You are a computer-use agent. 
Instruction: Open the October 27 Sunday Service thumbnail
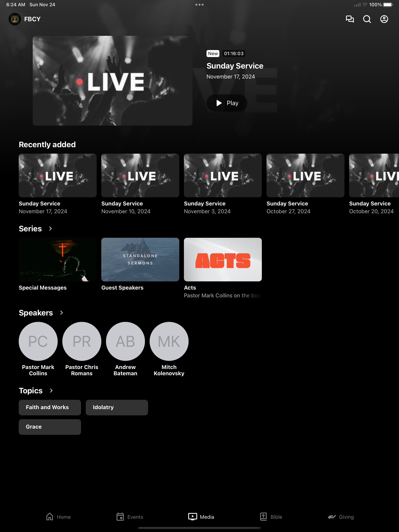coord(305,175)
